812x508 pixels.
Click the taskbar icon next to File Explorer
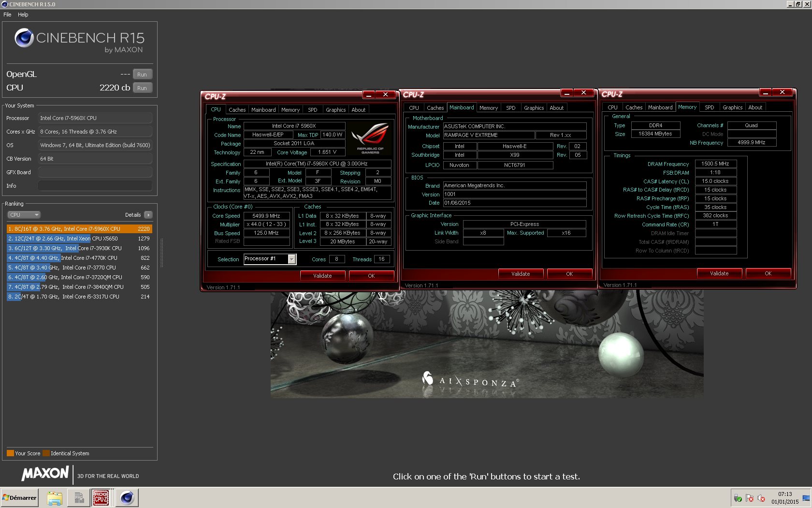(x=78, y=498)
